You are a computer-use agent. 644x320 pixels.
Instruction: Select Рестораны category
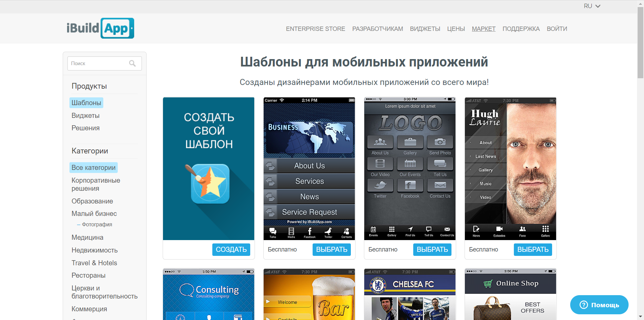[x=89, y=275]
